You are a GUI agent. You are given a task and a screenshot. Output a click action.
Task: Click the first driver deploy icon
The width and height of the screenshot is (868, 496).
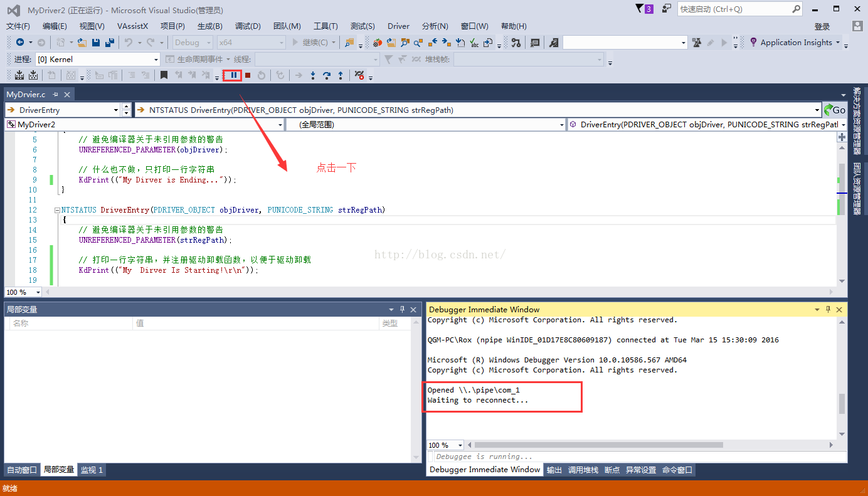click(x=19, y=75)
